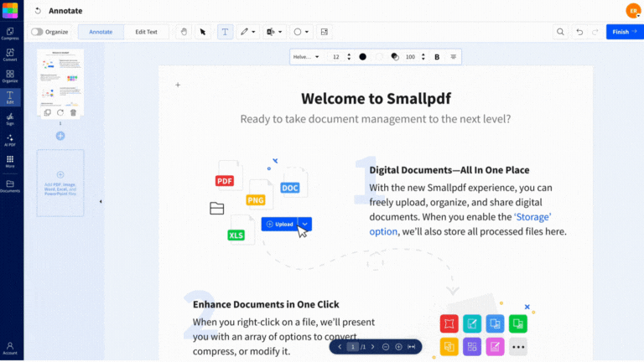Click 'Welcome to Smallpdf' heading

pos(376,99)
